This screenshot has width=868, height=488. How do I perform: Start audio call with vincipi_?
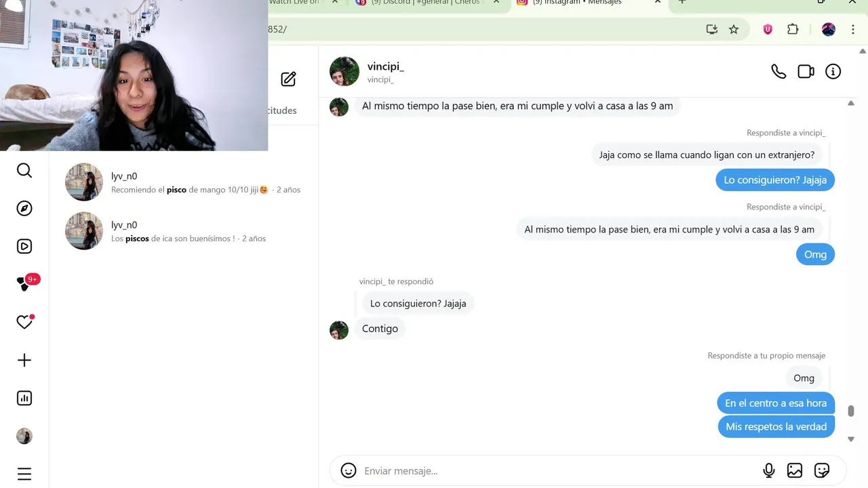tap(778, 71)
